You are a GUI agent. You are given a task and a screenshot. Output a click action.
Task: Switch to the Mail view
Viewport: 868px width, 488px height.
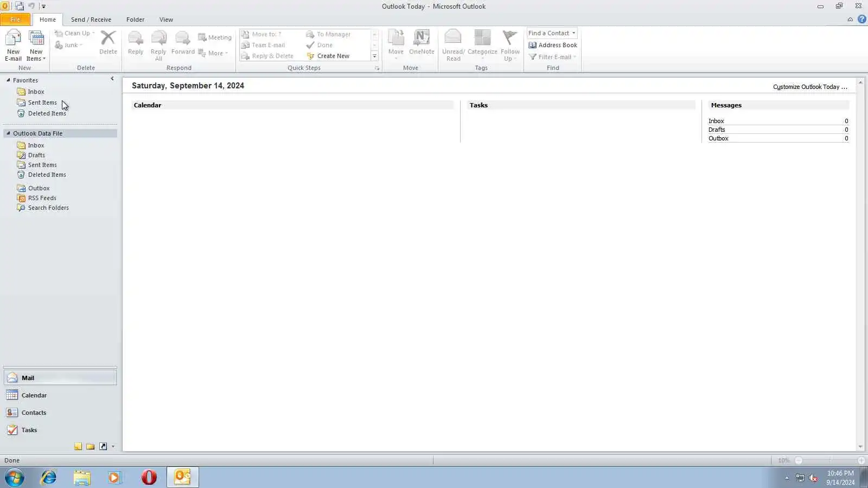(x=60, y=378)
